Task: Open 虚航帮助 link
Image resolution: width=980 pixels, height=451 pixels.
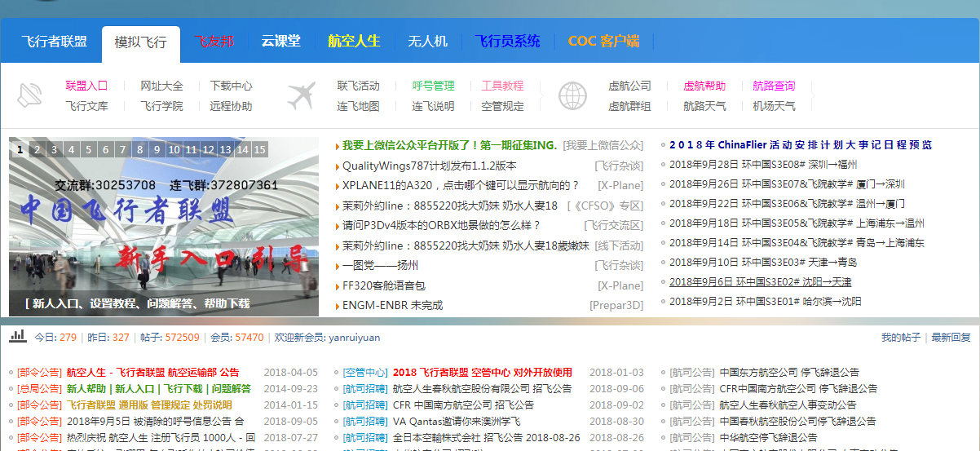Action: [704, 86]
